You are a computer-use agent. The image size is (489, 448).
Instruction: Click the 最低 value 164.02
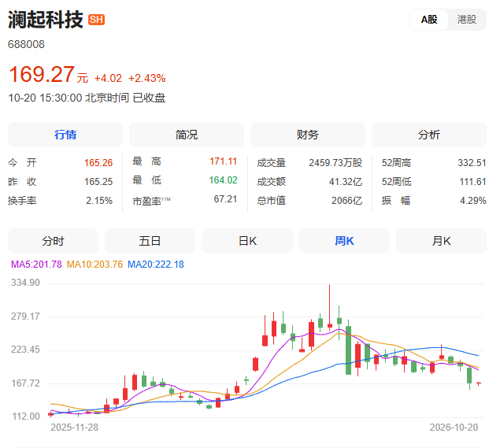coord(224,180)
